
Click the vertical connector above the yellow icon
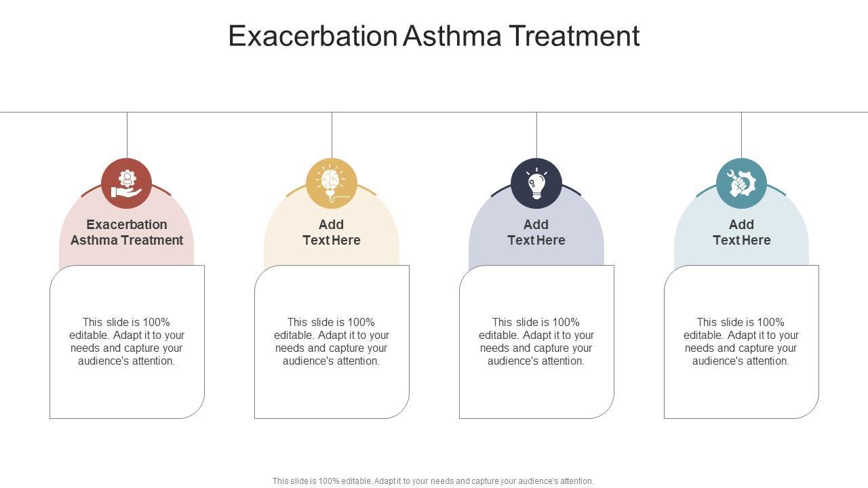point(332,135)
